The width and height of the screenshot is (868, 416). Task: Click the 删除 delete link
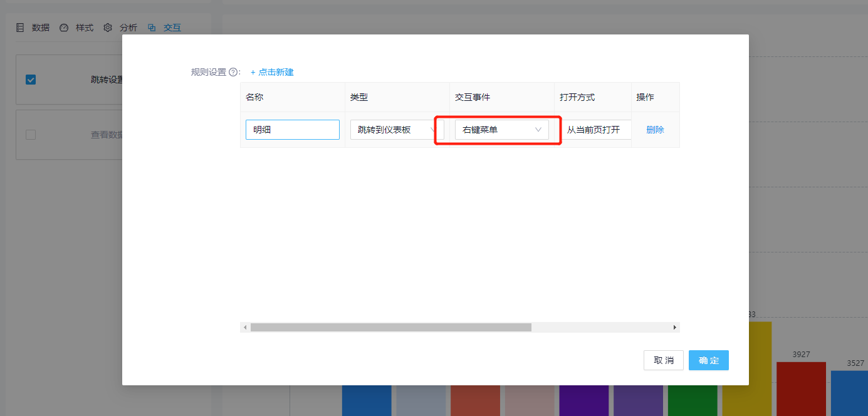[x=655, y=130]
